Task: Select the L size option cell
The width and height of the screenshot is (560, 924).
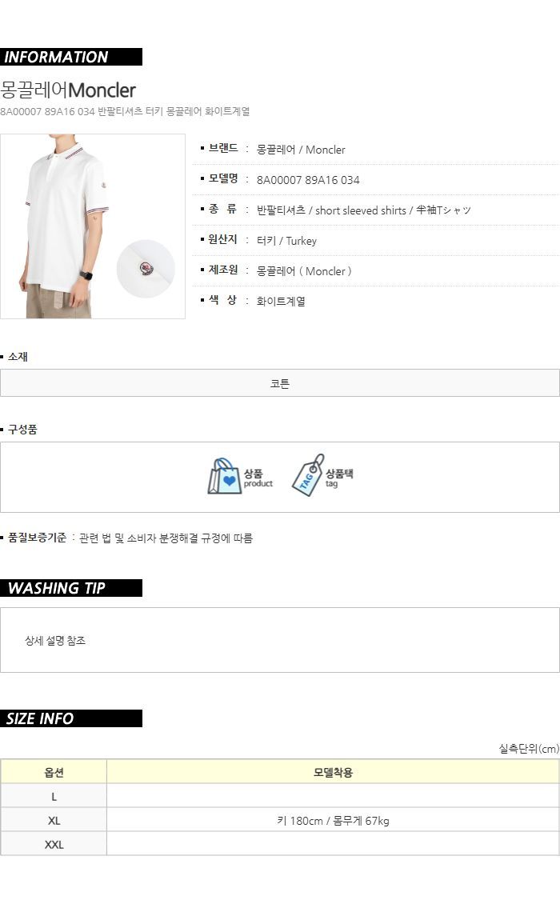Action: (x=54, y=796)
